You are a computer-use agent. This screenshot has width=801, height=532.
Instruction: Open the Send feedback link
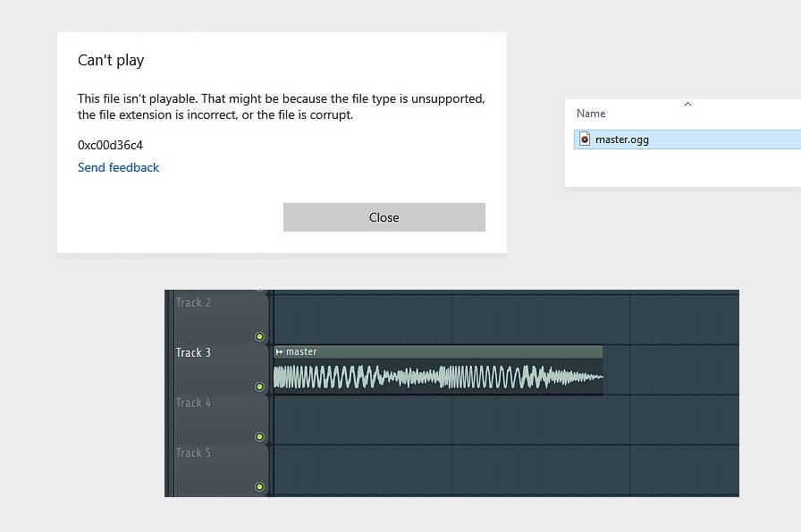119,167
